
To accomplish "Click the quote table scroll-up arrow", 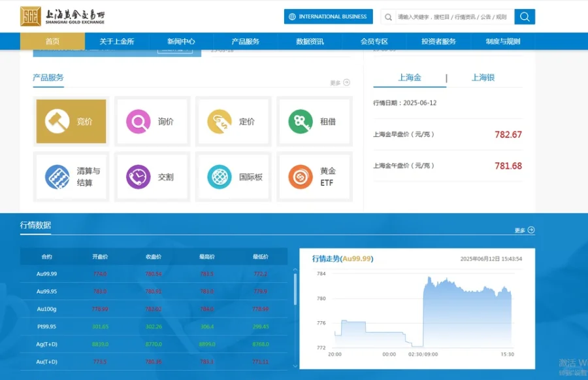I will [295, 269].
